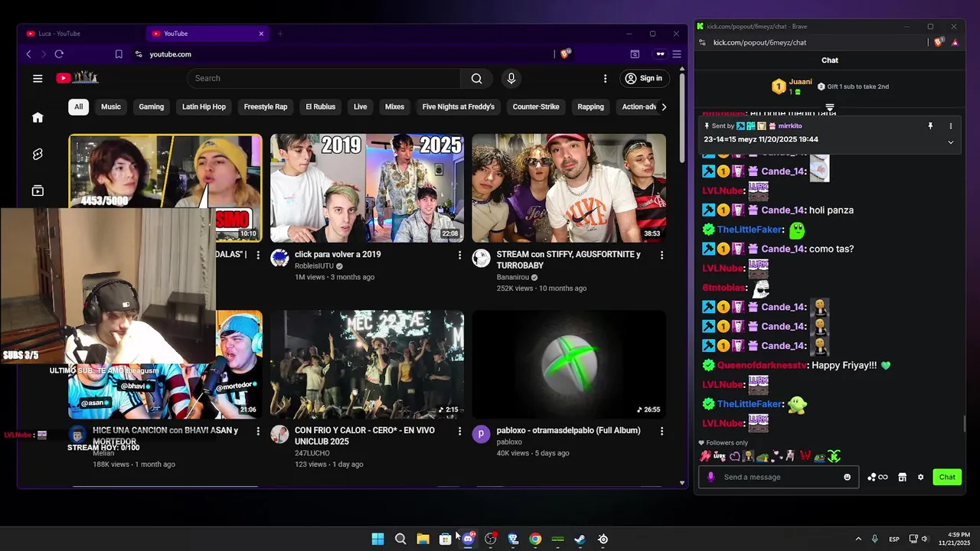Open Brave sidebar panel icon
The height and width of the screenshot is (551, 980).
[635, 54]
